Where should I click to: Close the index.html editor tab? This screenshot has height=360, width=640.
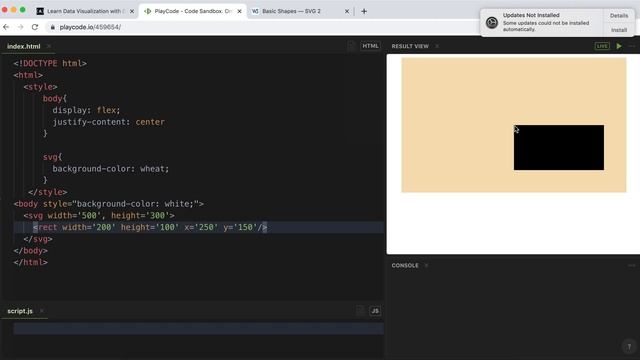click(49, 46)
